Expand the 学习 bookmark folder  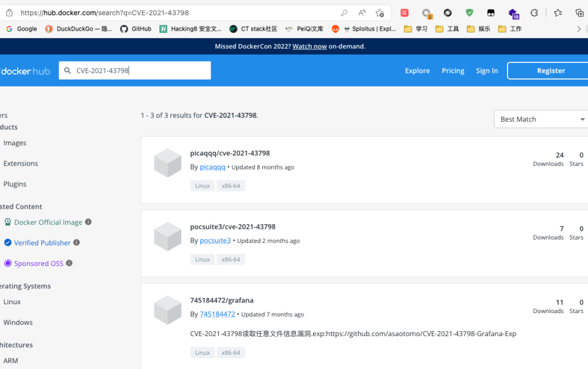pos(416,29)
